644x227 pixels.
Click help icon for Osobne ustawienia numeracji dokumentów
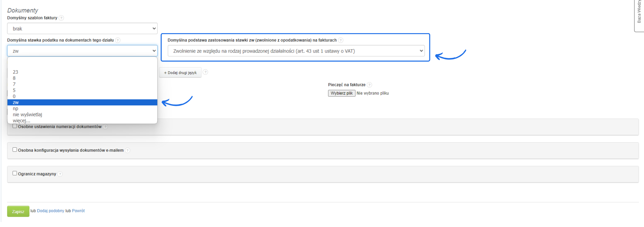pyautogui.click(x=105, y=127)
